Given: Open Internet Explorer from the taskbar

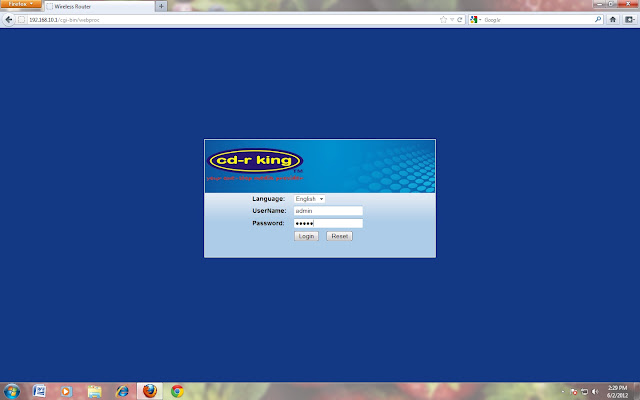Looking at the screenshot, I should pyautogui.click(x=122, y=391).
